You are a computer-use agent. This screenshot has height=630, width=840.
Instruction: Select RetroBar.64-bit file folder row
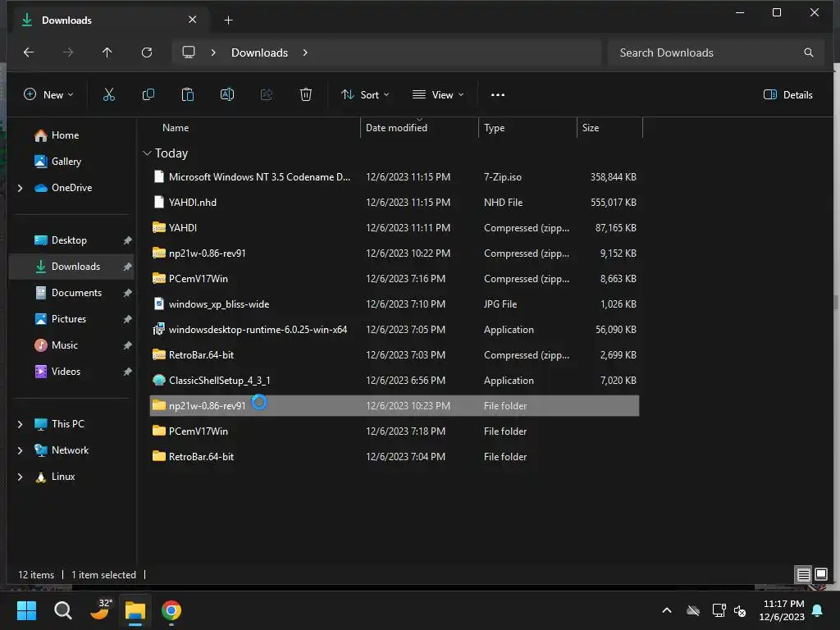pyautogui.click(x=395, y=457)
